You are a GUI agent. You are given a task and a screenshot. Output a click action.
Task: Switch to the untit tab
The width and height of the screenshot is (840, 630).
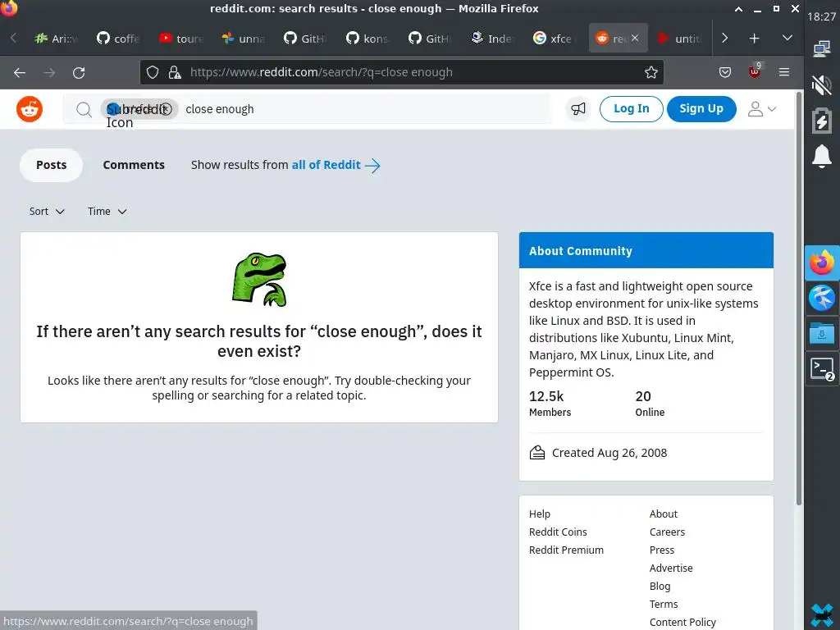680,39
